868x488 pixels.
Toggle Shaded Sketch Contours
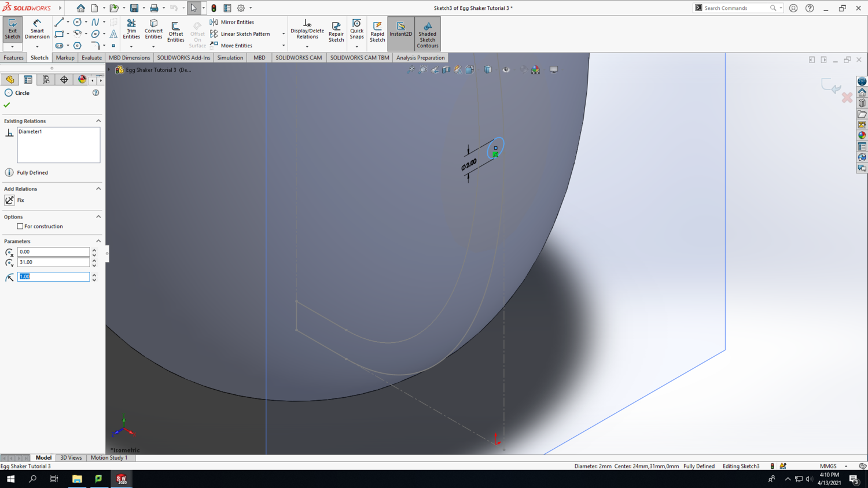(428, 34)
